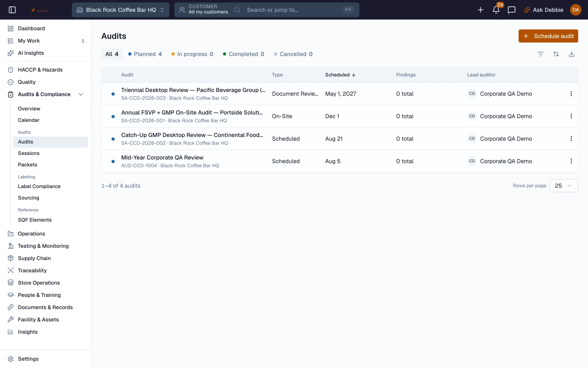The image size is (588, 368).
Task: Click the sort arrows icon
Action: coord(556,54)
